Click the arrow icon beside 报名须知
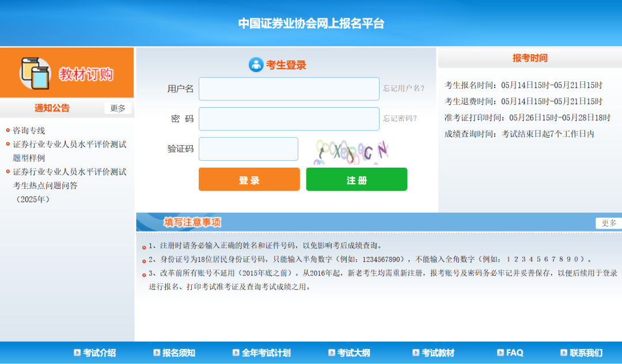This screenshot has width=622, height=364. (x=157, y=352)
